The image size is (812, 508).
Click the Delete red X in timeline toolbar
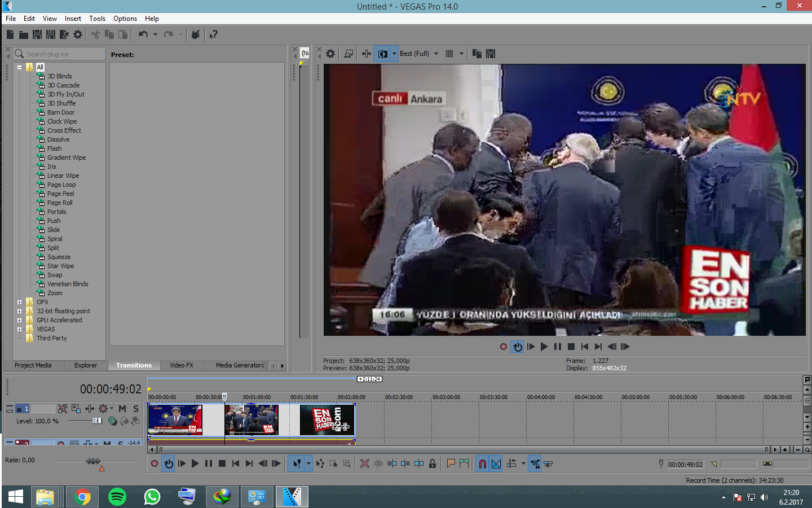tap(365, 463)
